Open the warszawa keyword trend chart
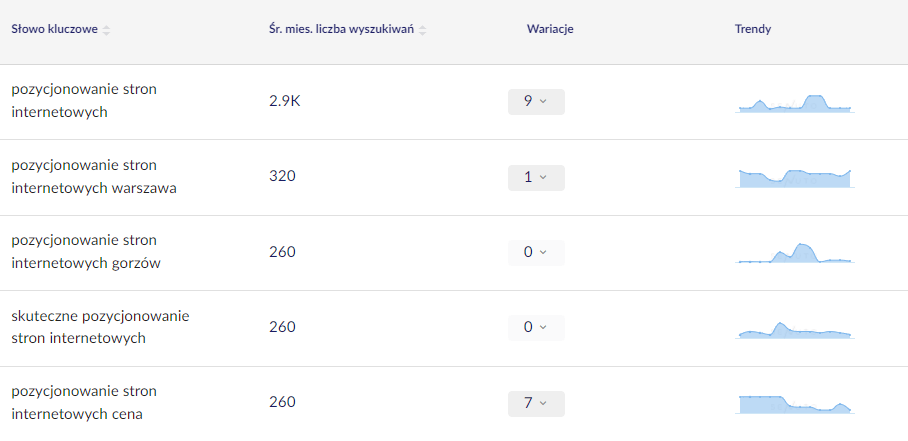 pos(795,178)
